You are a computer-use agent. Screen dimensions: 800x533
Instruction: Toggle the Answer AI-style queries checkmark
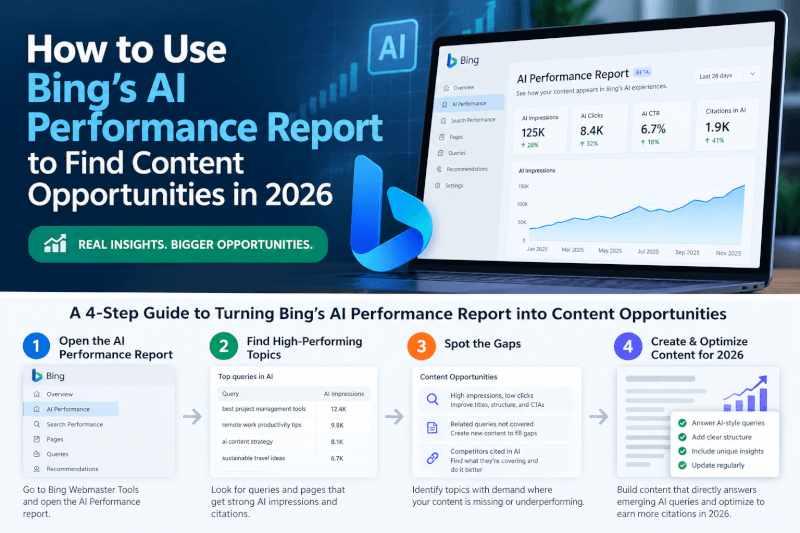click(x=682, y=423)
